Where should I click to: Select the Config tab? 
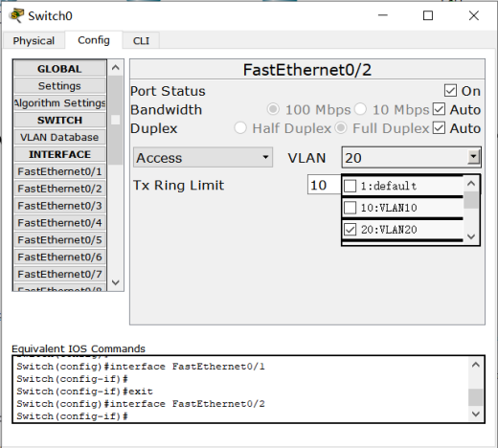94,40
